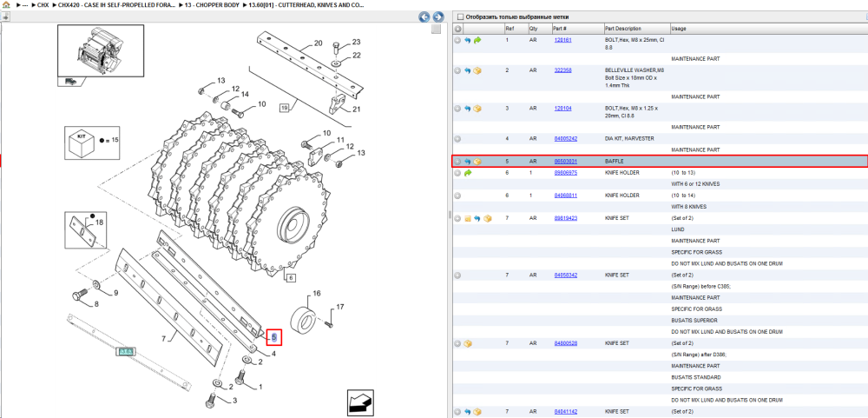This screenshot has width=868, height=418.
Task: Click box icon for part 84041142
Action: (477, 412)
